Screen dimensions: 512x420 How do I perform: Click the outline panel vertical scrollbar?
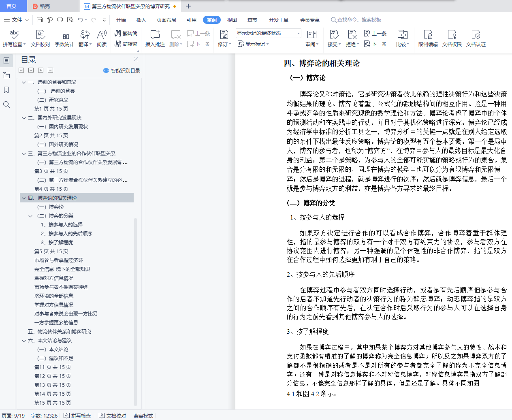[x=135, y=312]
